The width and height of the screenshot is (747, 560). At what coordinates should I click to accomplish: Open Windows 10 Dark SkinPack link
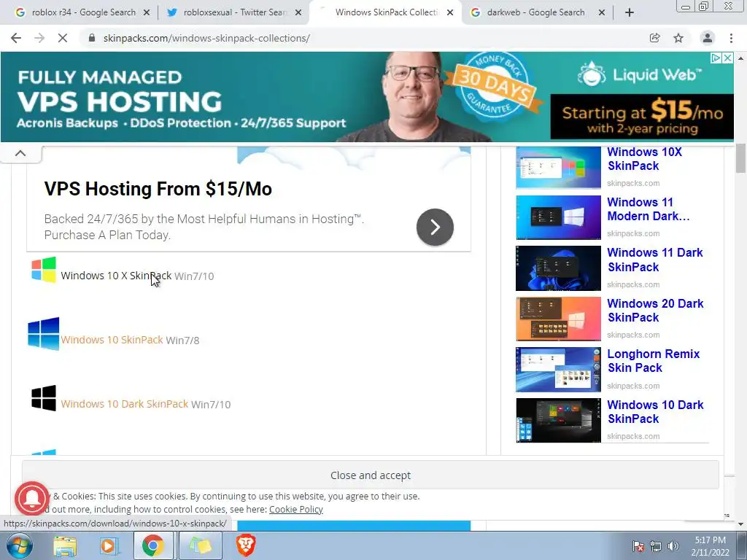(124, 404)
